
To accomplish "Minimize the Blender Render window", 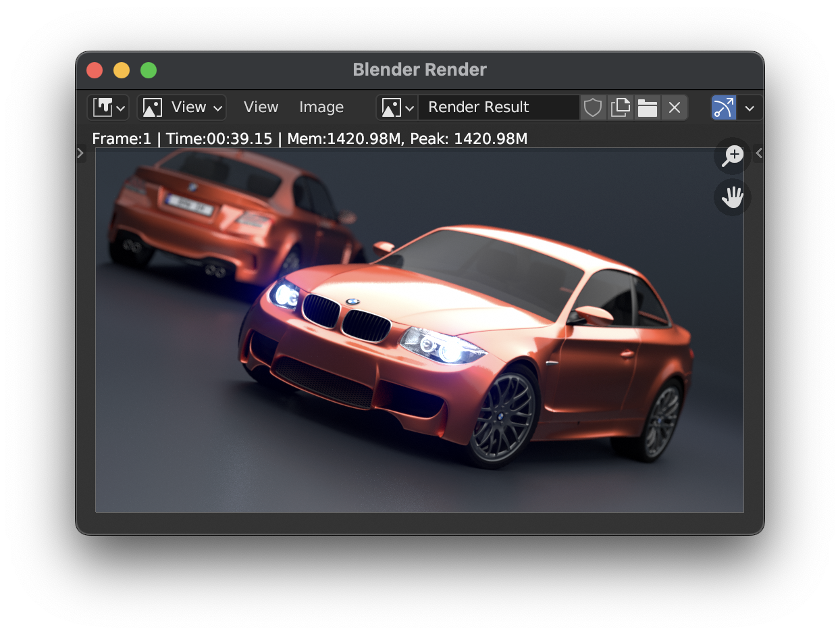I will click(122, 70).
